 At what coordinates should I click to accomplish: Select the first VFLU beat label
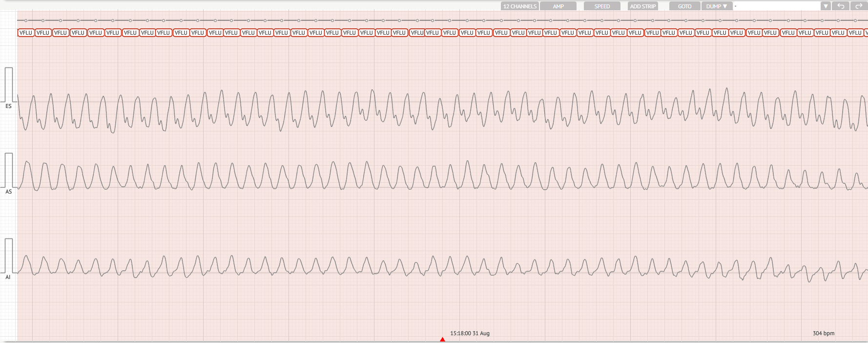click(25, 33)
